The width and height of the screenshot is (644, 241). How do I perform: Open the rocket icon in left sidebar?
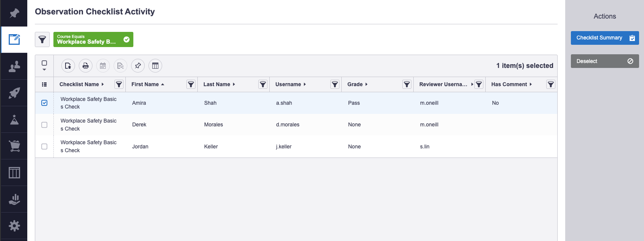coord(14,93)
